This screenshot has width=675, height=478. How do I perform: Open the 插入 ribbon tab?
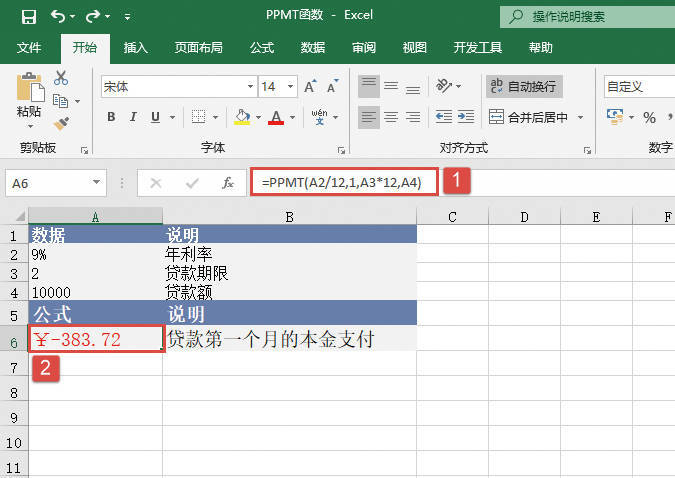(x=136, y=47)
